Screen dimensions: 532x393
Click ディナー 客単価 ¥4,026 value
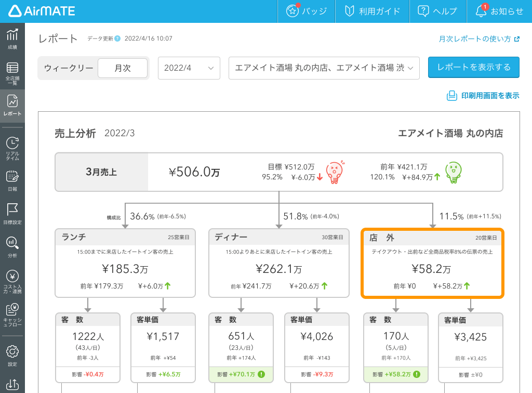[x=317, y=336]
